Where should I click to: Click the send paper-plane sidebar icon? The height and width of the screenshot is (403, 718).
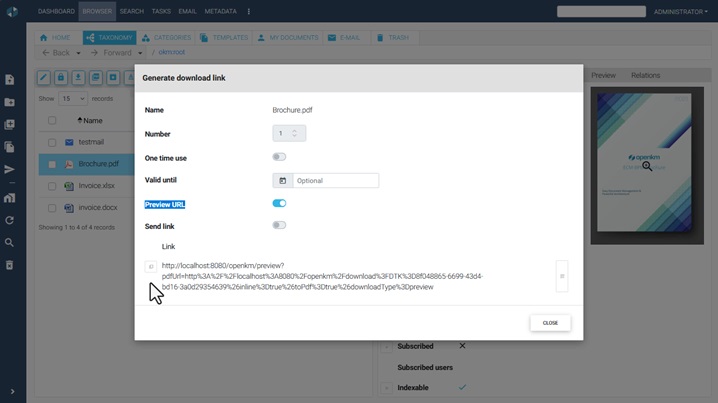pyautogui.click(x=10, y=169)
